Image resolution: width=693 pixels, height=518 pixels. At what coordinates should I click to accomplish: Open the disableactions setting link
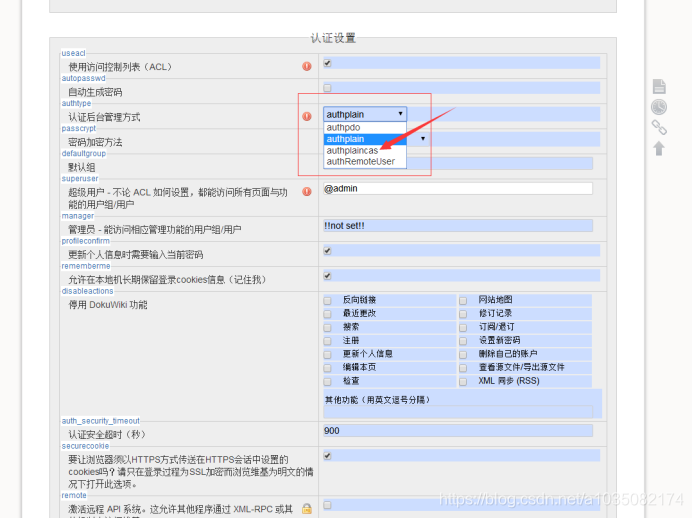(88, 291)
